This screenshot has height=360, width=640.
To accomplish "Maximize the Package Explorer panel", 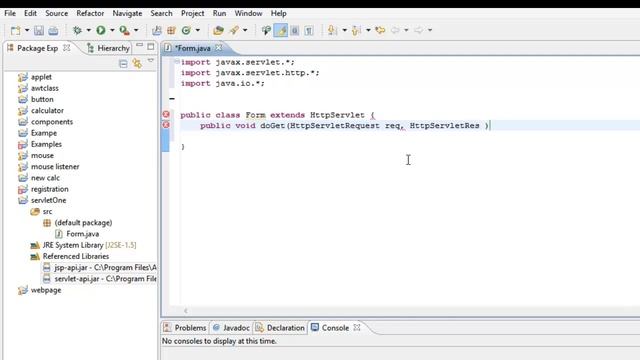I will click(x=151, y=46).
